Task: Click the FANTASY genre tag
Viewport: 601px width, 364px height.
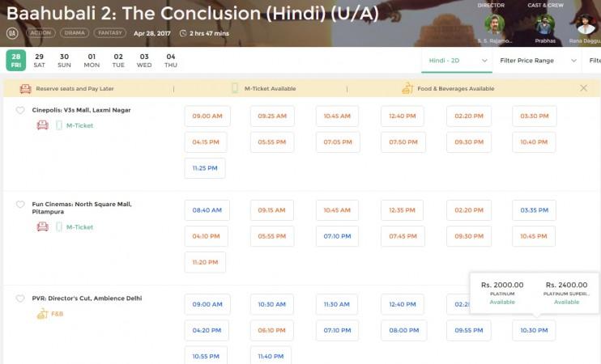Action: [110, 33]
